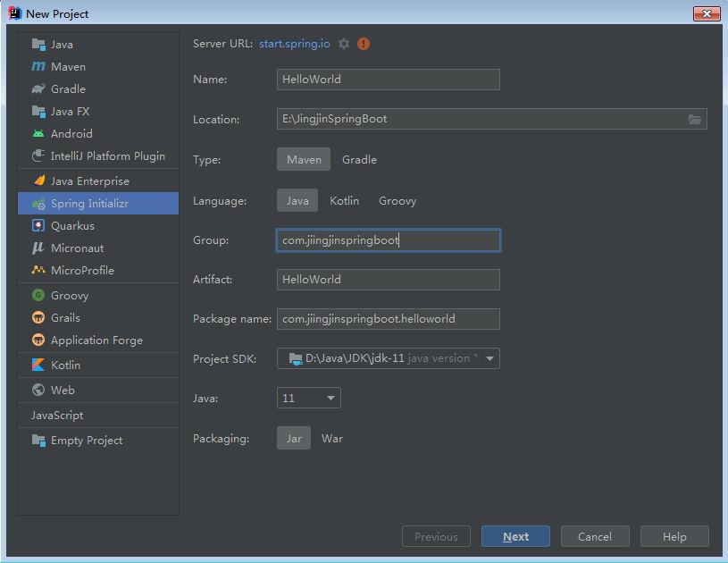
Task: Click the Next button
Action: coord(515,536)
